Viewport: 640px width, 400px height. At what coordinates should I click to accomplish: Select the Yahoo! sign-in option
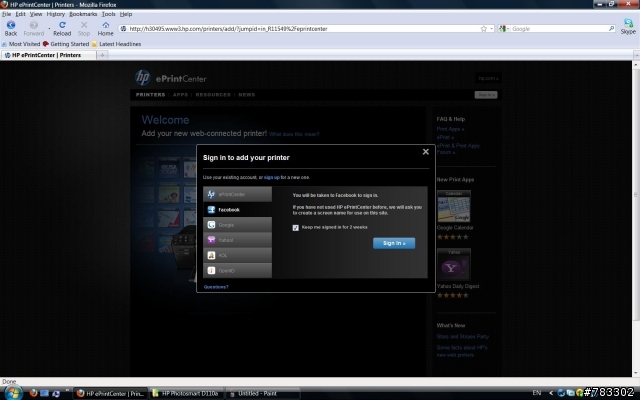tap(238, 240)
